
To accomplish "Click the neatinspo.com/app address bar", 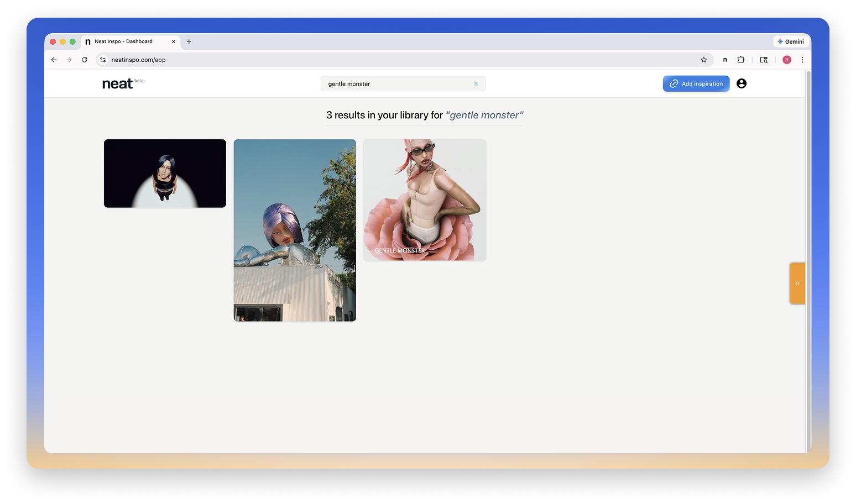I will point(404,60).
